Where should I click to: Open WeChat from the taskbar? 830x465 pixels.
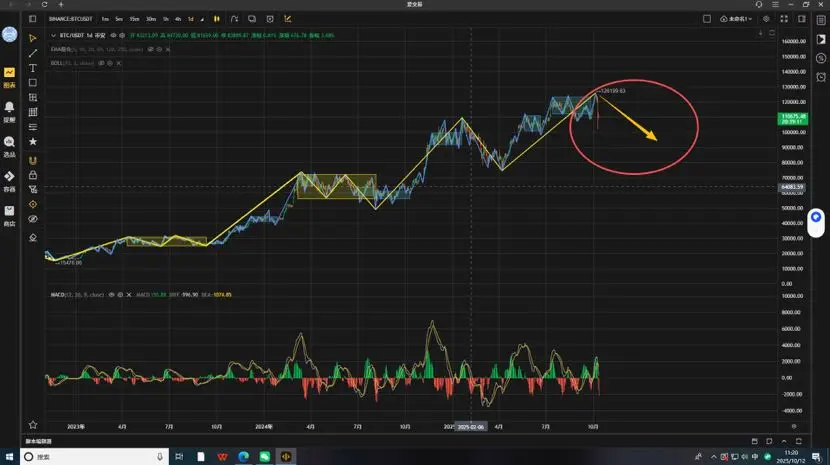coord(265,457)
